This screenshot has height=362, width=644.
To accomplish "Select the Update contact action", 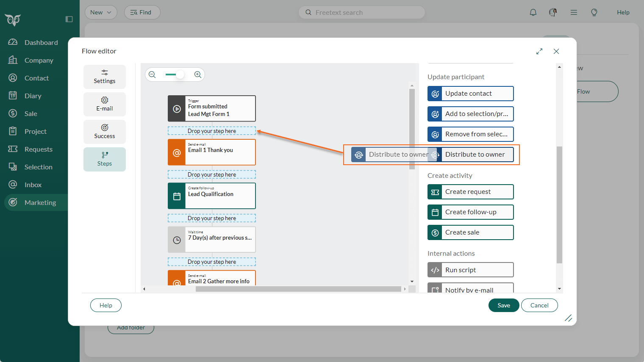I will coord(470,94).
